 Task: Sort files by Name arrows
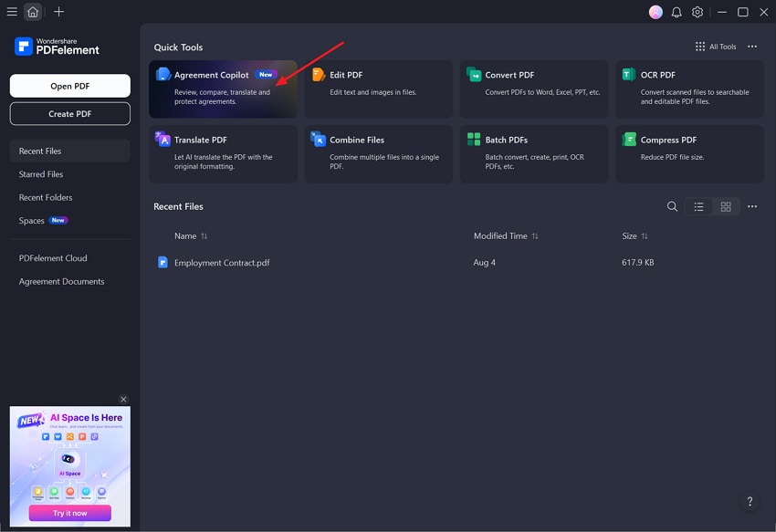[x=204, y=236]
